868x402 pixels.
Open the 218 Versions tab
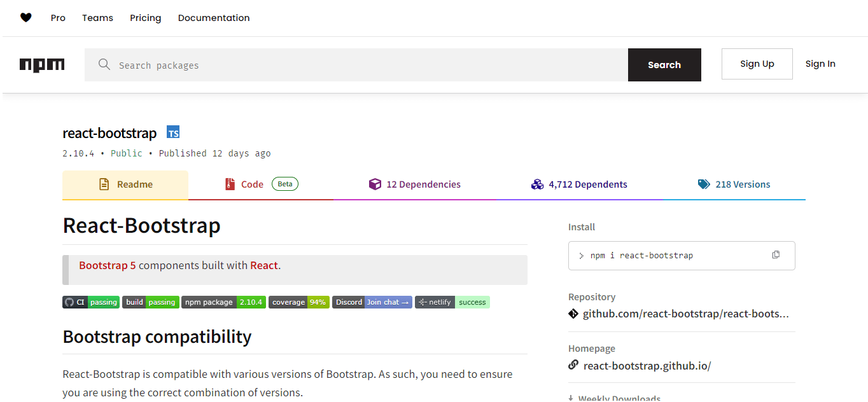[734, 184]
